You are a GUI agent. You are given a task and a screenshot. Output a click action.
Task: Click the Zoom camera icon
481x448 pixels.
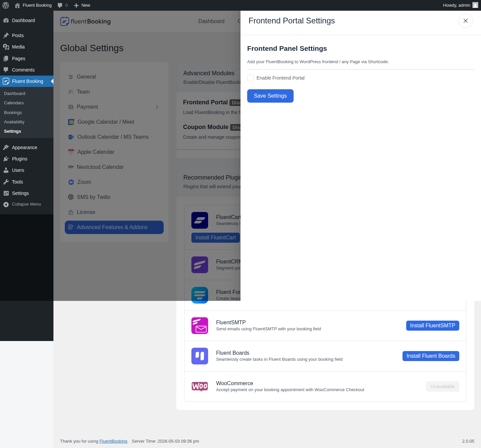pos(71,182)
